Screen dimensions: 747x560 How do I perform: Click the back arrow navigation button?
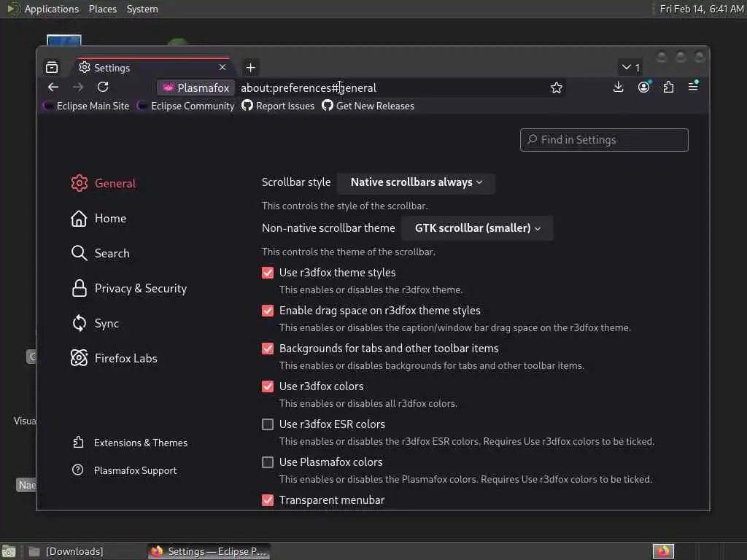coord(53,87)
